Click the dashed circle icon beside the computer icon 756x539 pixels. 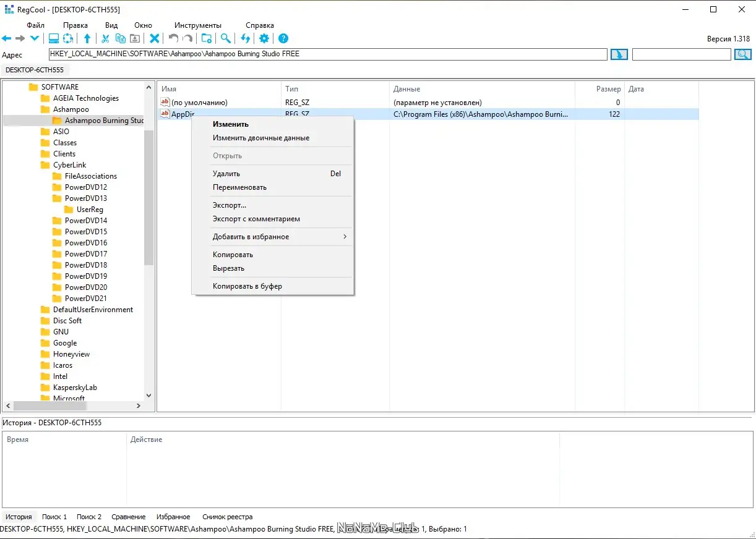pyautogui.click(x=68, y=38)
